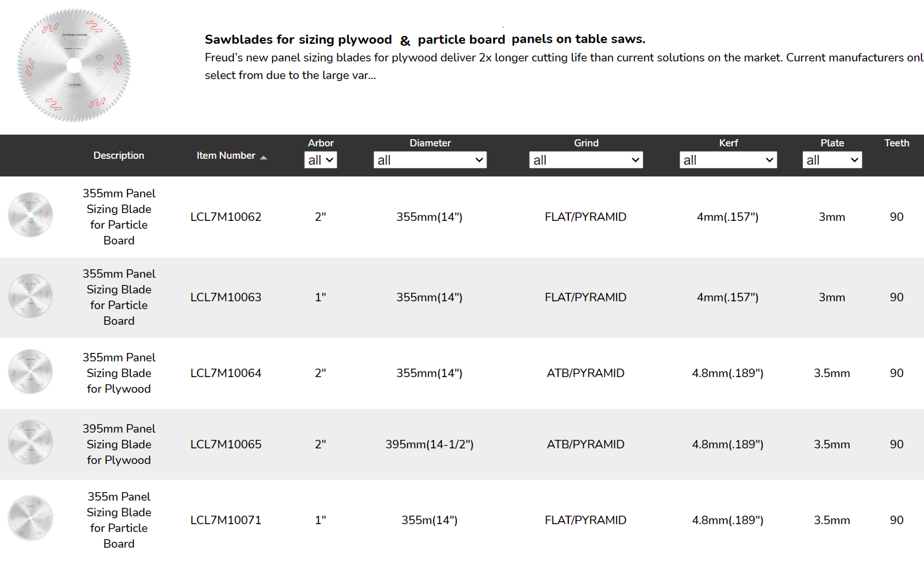924x566 pixels.
Task: Open the Grind filter dropdown
Action: tap(586, 160)
